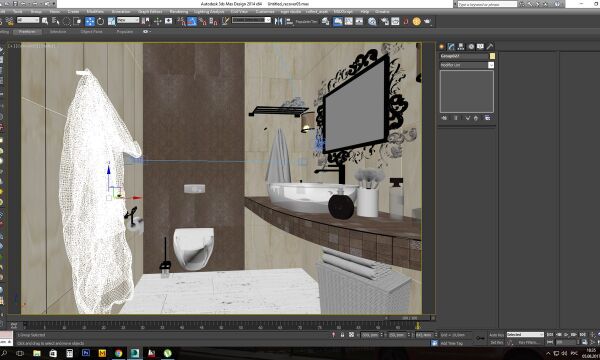Switch to the Display command panel tab

[480, 46]
